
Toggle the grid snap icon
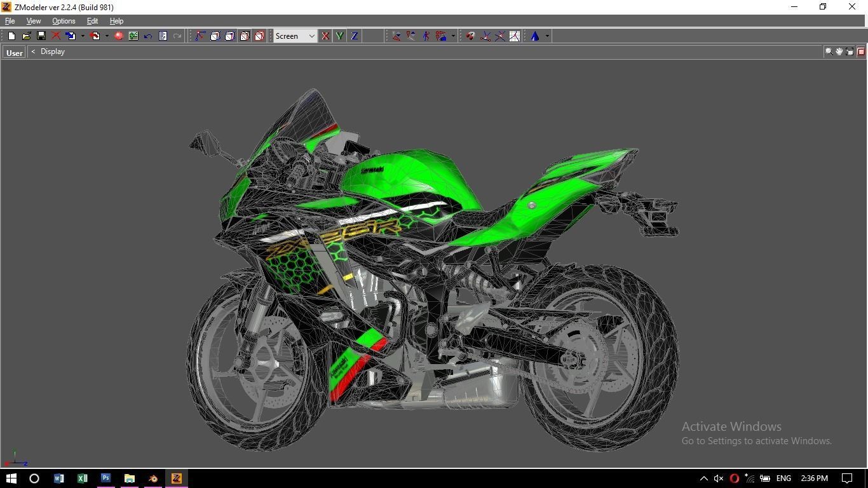(x=515, y=36)
